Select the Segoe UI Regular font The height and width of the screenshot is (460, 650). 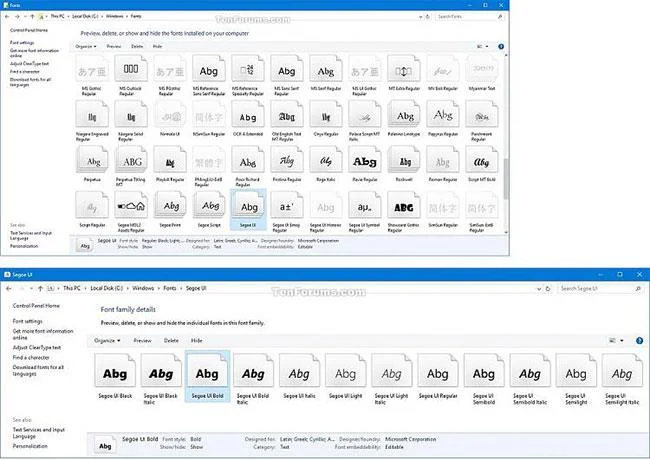click(438, 371)
